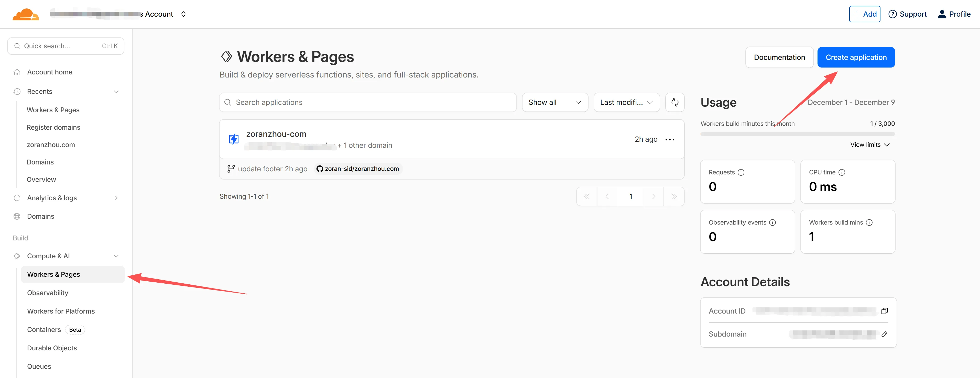Open the Show all filter dropdown
This screenshot has height=378, width=980.
point(555,103)
